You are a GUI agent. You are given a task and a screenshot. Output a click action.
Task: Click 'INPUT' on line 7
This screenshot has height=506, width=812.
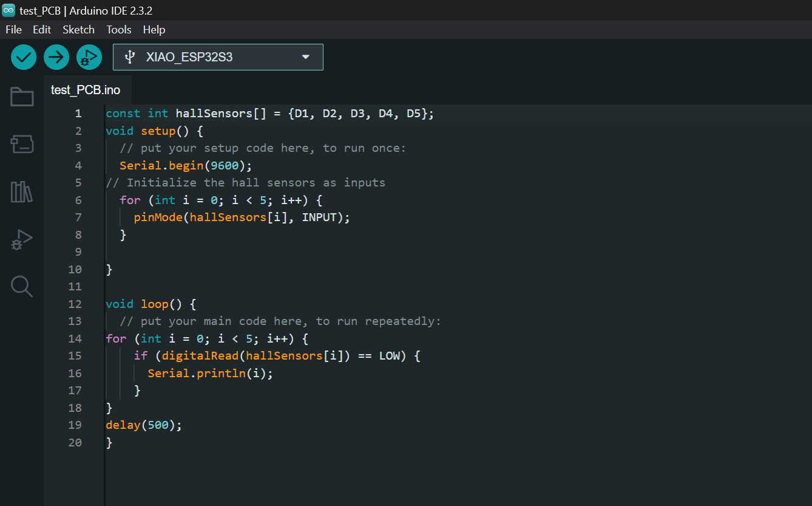[319, 217]
